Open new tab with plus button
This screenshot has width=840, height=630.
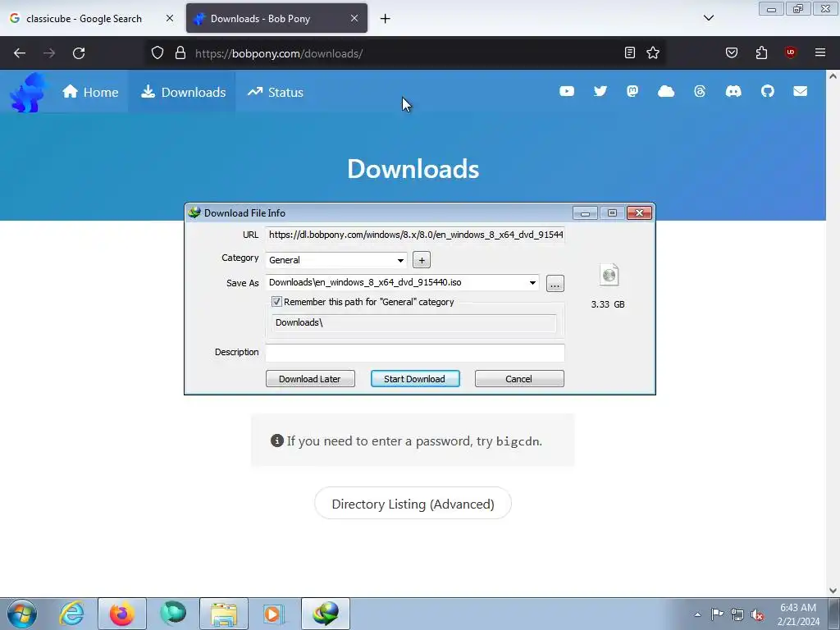386,19
